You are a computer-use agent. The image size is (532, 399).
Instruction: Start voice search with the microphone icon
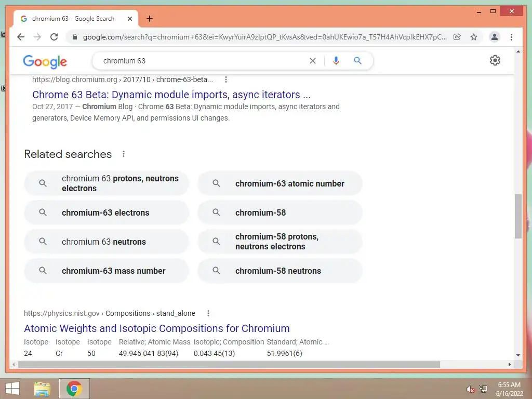pos(336,61)
